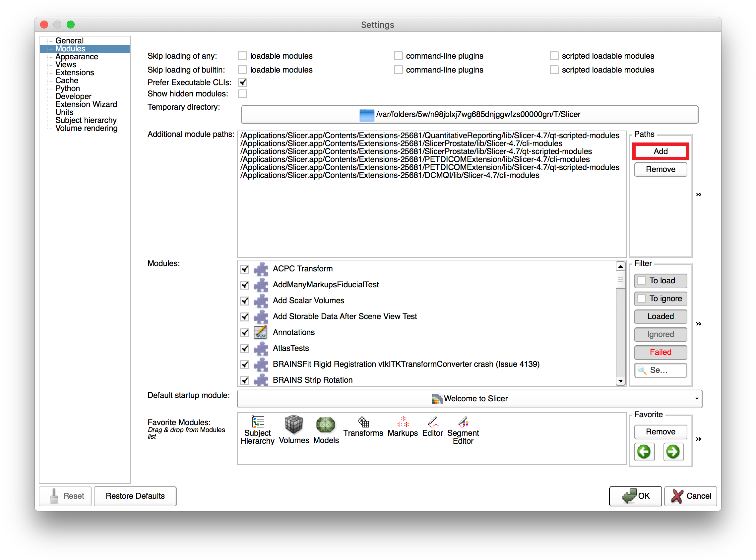The height and width of the screenshot is (560, 756).
Task: Click the temporary directory path button
Action: click(470, 115)
